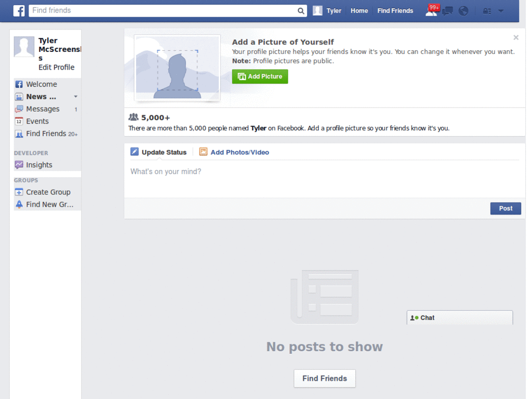Image resolution: width=532 pixels, height=399 pixels.
Task: Open the notifications globe icon
Action: pos(463,11)
